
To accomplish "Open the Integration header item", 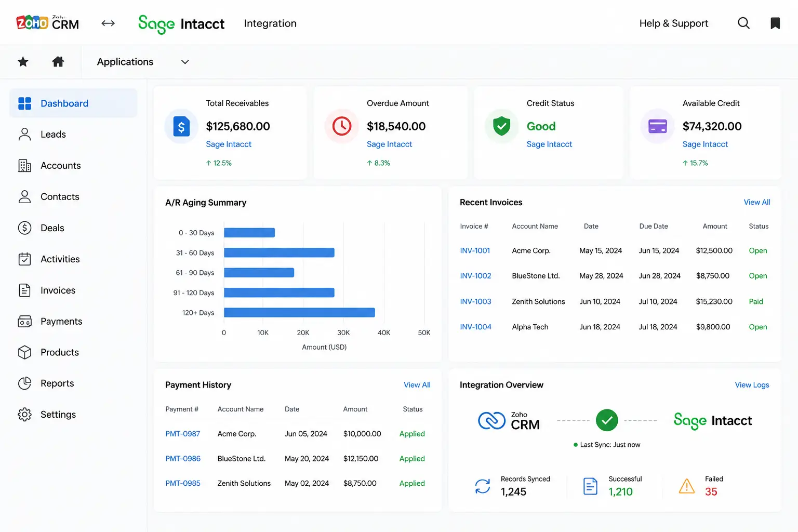I will click(270, 23).
